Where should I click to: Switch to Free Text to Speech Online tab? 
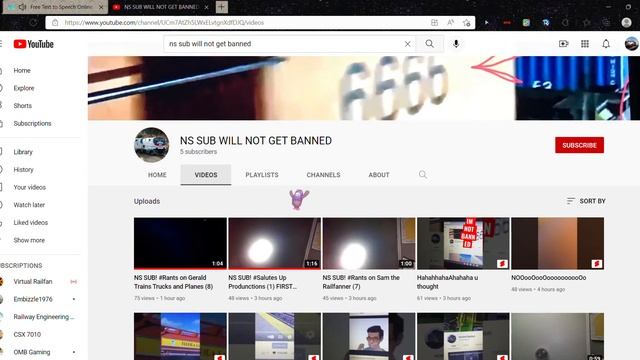pyautogui.click(x=55, y=7)
